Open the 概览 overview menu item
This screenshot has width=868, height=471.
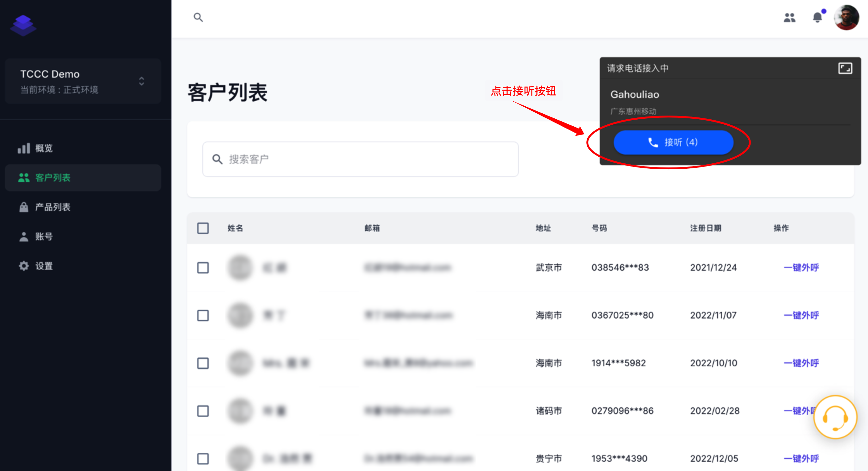tap(44, 148)
